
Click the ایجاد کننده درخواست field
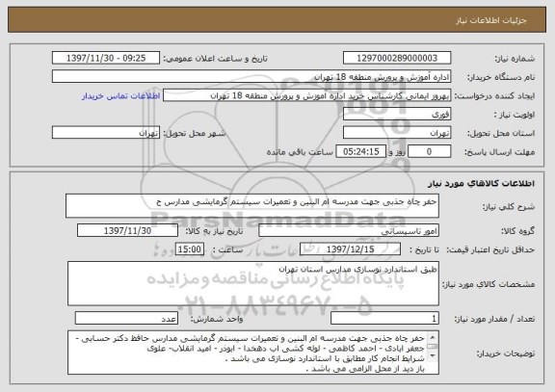(306, 95)
